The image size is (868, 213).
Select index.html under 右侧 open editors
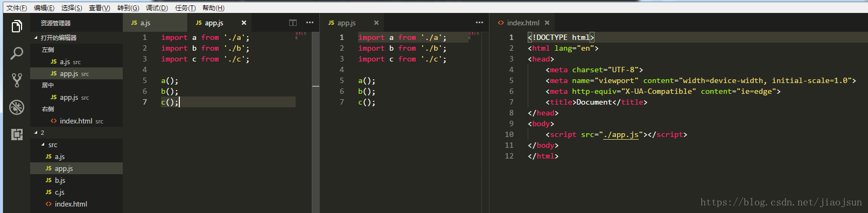point(76,121)
